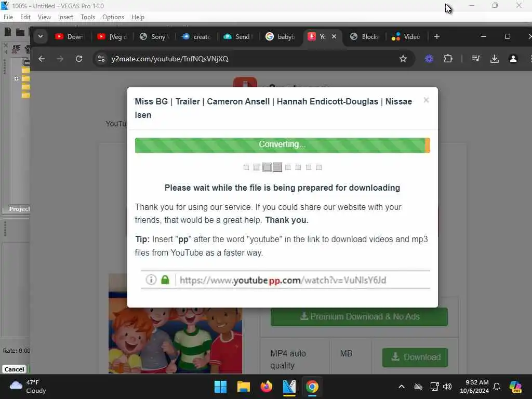Switch to the 'Down' YouTube tab
This screenshot has width=532, height=399.
tap(70, 36)
